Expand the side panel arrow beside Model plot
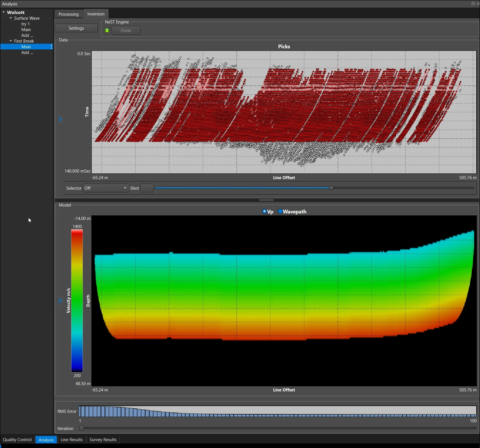Screen dimensions: 480x448 (x=60, y=301)
